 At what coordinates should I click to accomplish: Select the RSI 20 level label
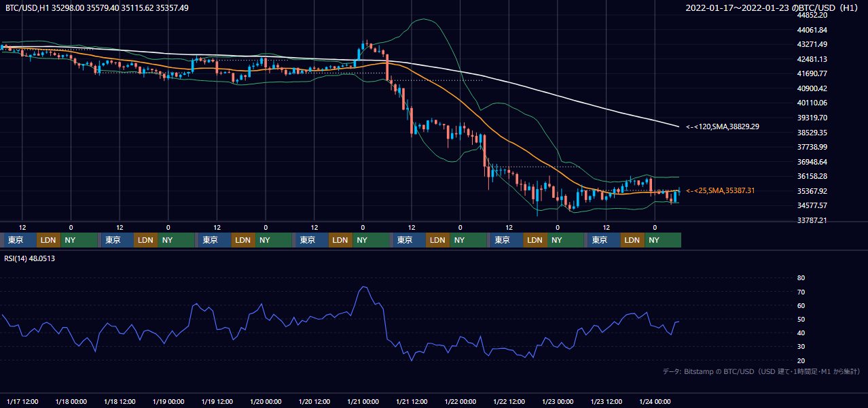[x=801, y=360]
